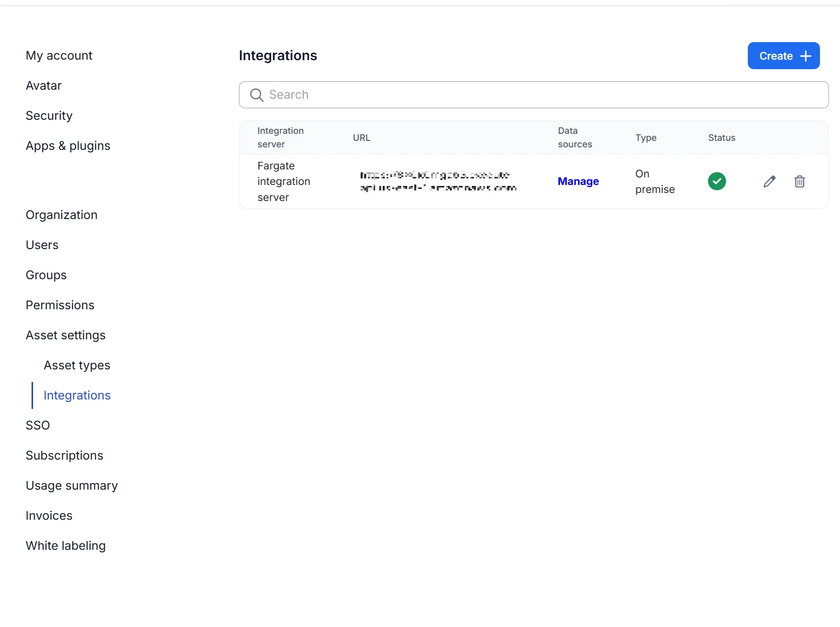The image size is (840, 627).
Task: Select Asset types submenu item
Action: coord(77,365)
